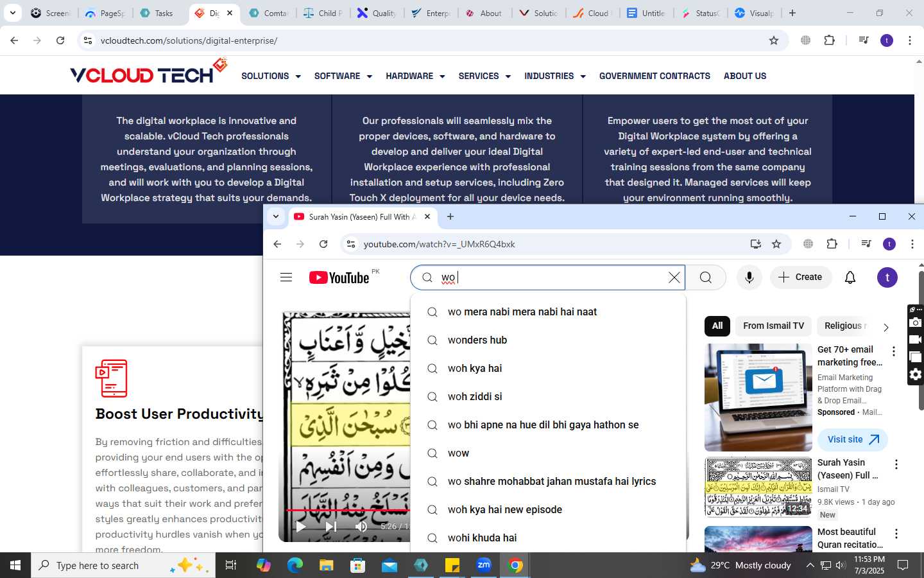Open the email marketing laptop ad thumbnail

point(758,398)
